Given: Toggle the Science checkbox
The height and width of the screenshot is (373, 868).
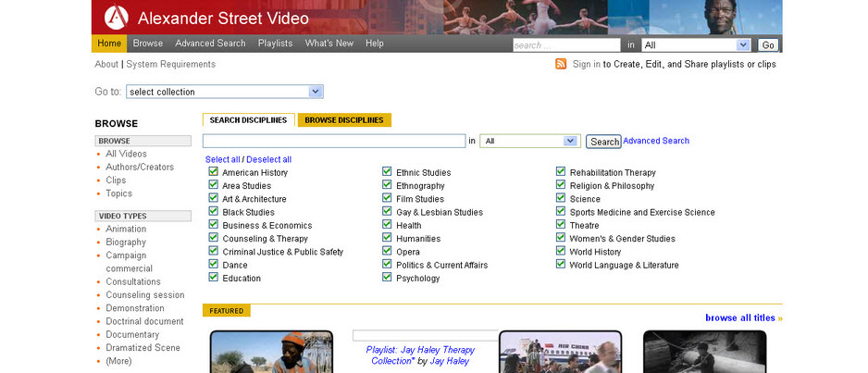Looking at the screenshot, I should (x=561, y=198).
